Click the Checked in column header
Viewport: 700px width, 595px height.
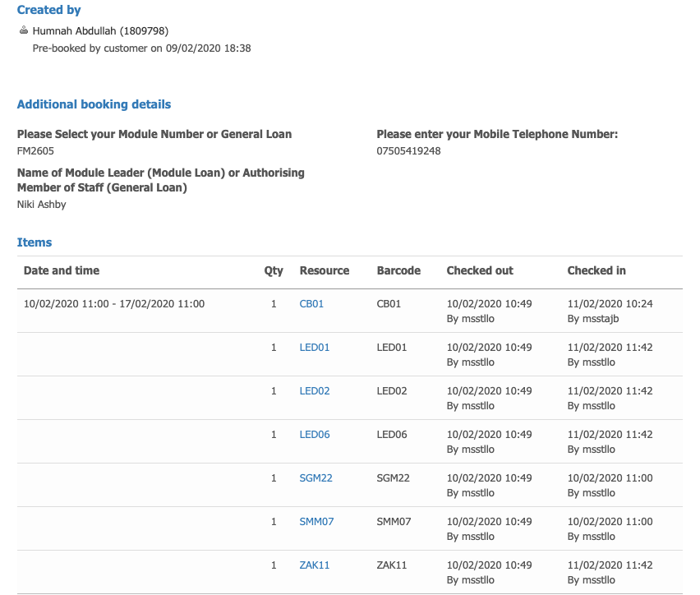[596, 270]
